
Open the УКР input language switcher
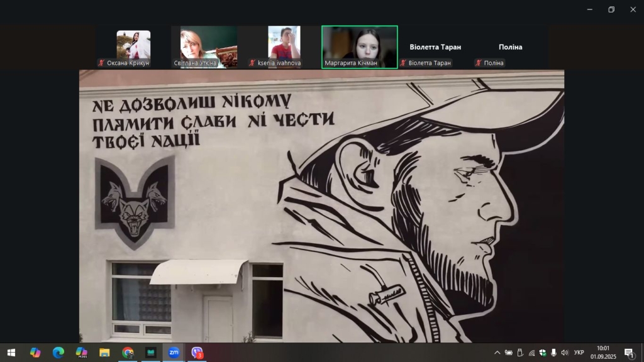(x=579, y=353)
